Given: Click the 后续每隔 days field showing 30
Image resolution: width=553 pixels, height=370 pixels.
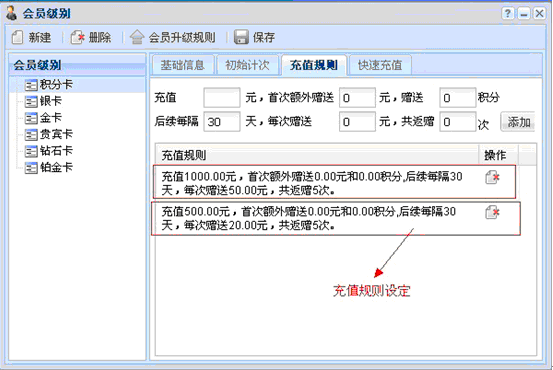Looking at the screenshot, I should click(222, 122).
